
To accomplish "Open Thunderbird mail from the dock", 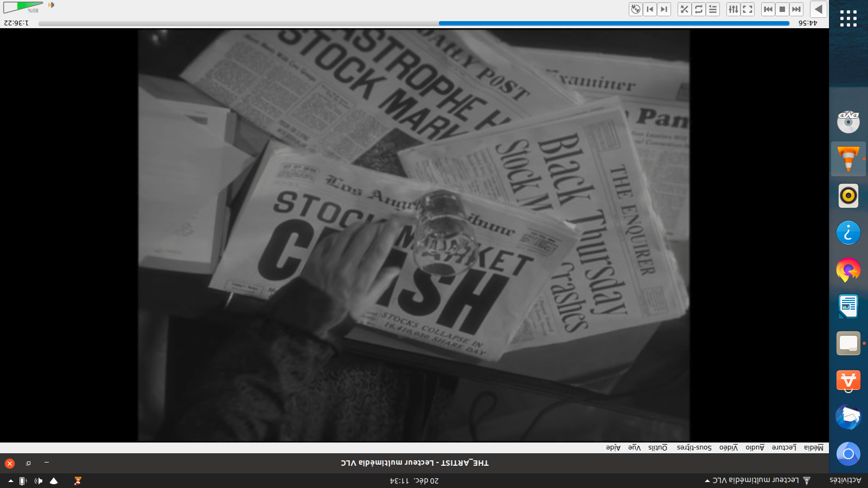I will 848,417.
